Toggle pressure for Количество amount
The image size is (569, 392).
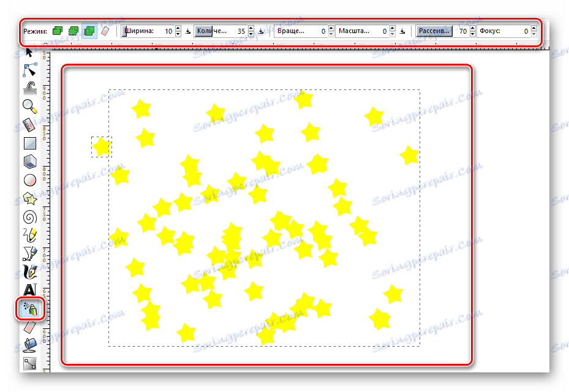[261, 31]
